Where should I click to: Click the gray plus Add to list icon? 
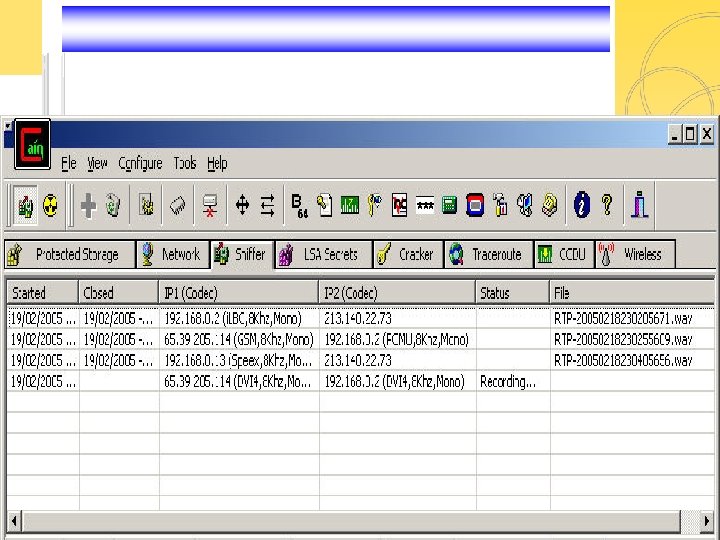(x=88, y=205)
